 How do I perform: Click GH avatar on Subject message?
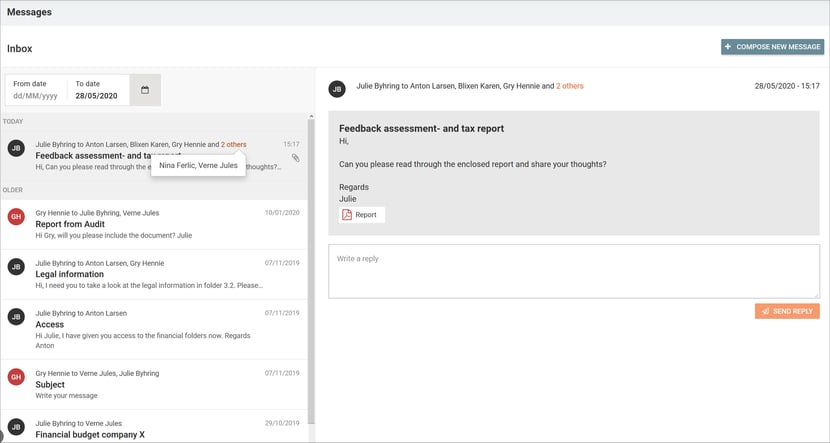coord(16,377)
